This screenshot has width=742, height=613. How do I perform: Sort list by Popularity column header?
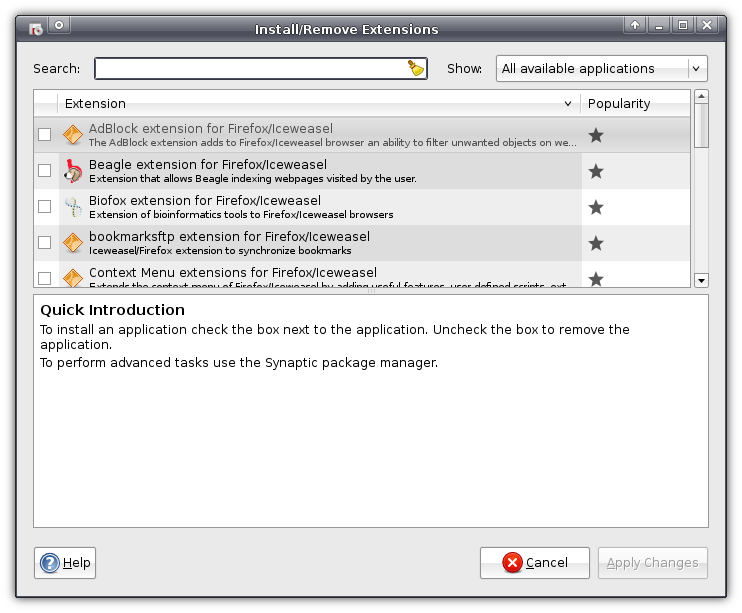634,104
